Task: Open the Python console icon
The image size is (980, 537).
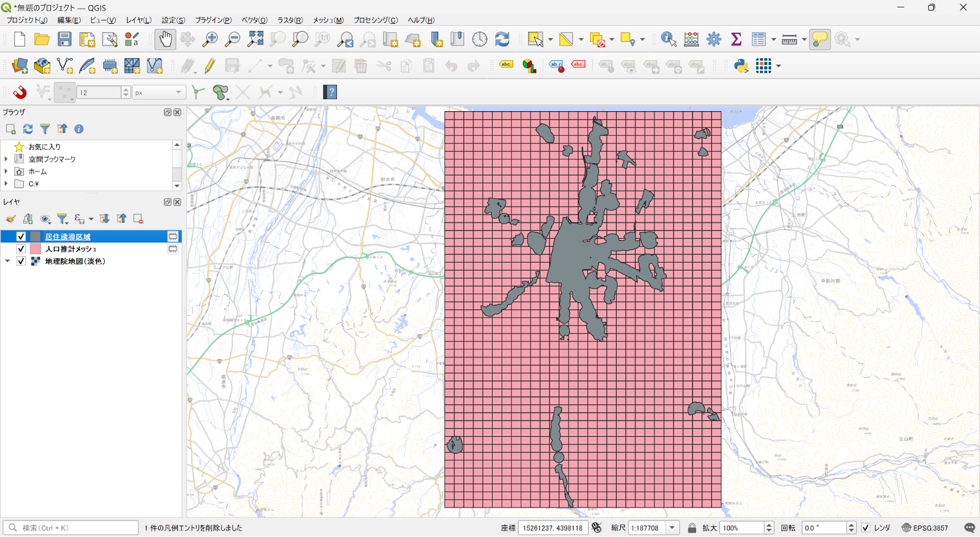Action: click(741, 66)
